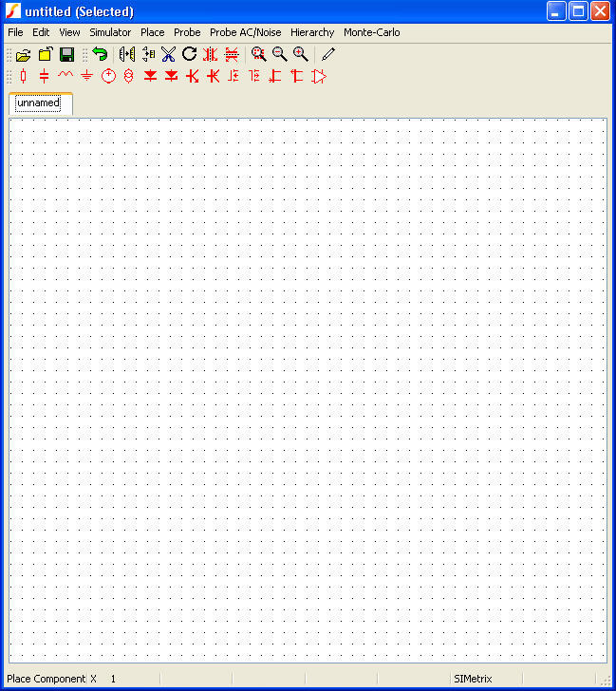
Task: Open the Place menu
Action: coord(153,32)
